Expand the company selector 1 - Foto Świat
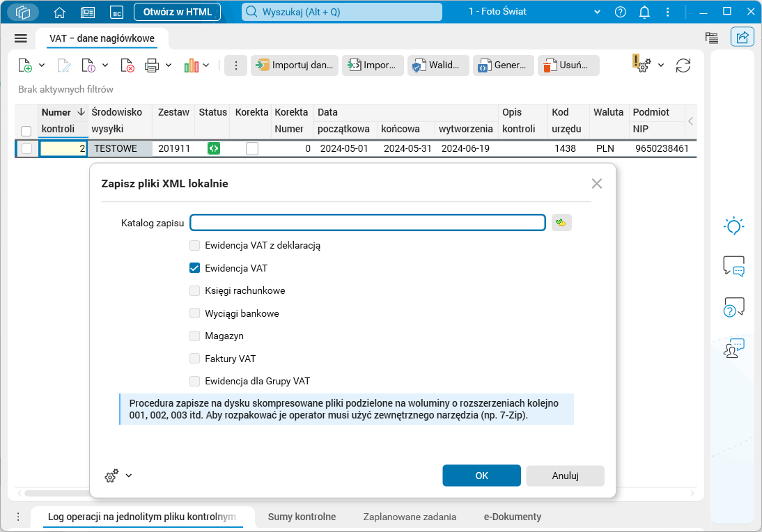This screenshot has width=762, height=532. (x=597, y=12)
